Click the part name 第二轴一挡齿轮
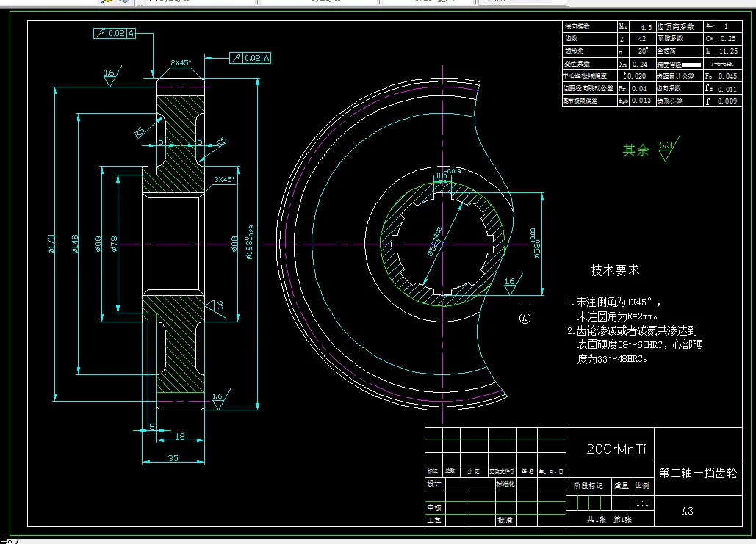The width and height of the screenshot is (756, 544). click(698, 474)
